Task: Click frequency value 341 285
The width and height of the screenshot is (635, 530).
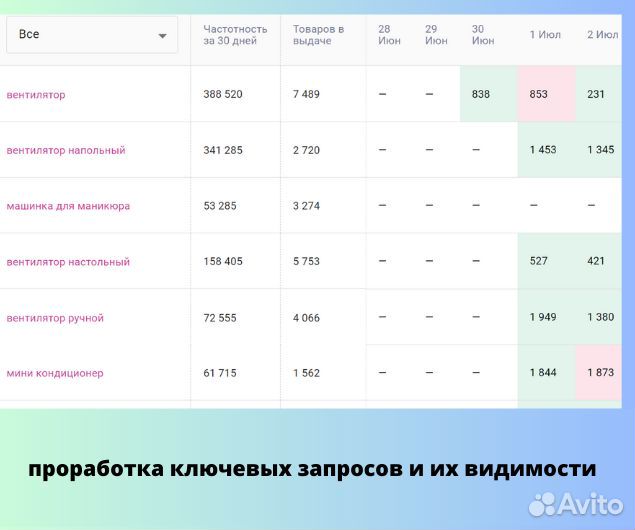Action: 223,150
